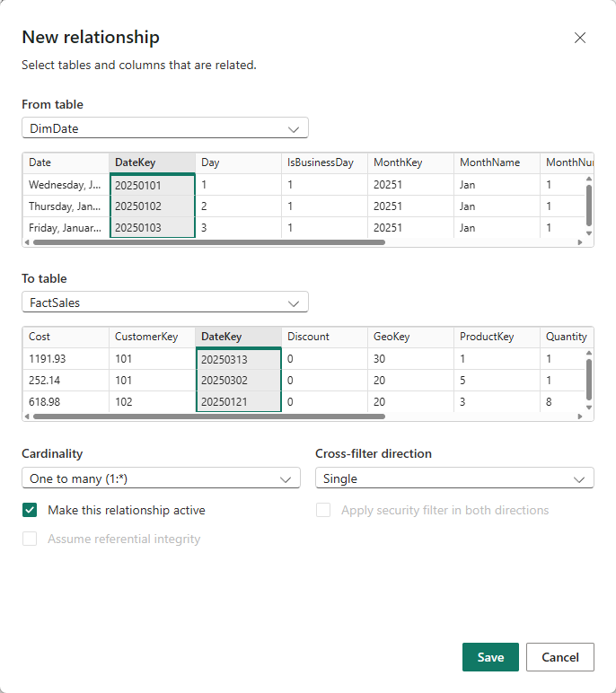This screenshot has height=693, width=616.
Task: Uncheck Make this relationship active
Action: (31, 510)
